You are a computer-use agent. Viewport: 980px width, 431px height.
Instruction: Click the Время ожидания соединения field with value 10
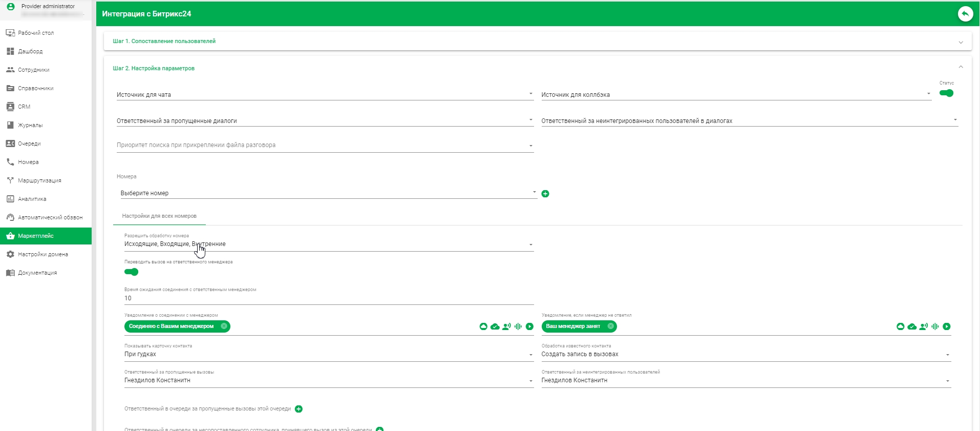(329, 298)
